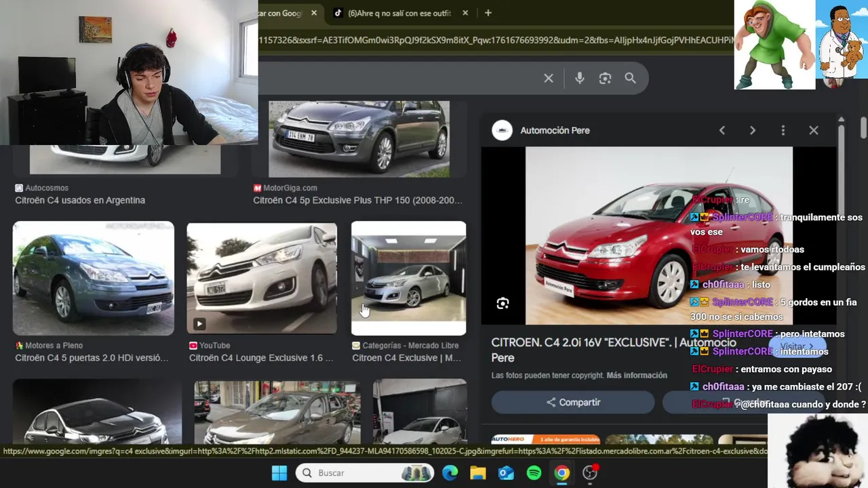Click brown Citroën thumbnail in bottom row

pos(277,412)
